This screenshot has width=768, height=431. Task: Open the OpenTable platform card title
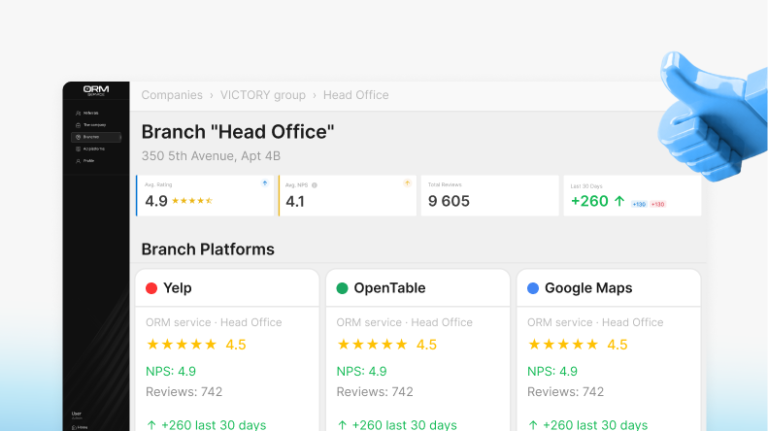[x=389, y=288]
